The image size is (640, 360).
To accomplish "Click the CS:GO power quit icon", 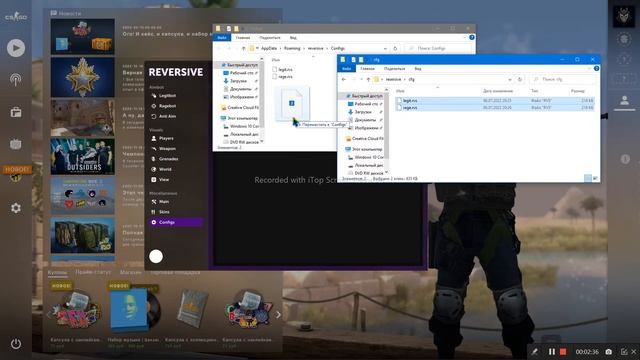I will coord(16,344).
